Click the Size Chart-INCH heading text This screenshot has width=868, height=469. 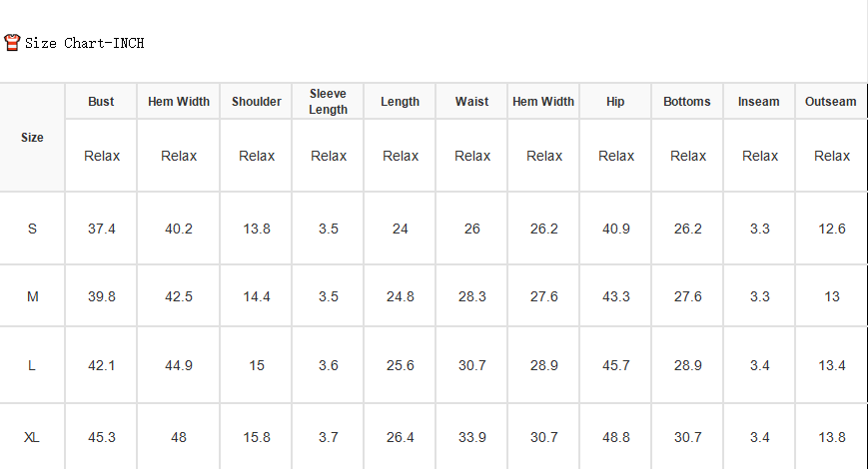point(84,43)
